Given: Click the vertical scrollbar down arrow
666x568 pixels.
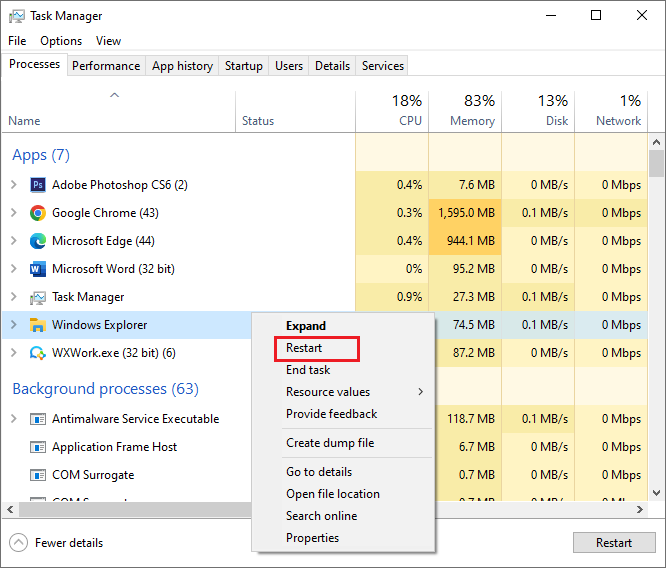Looking at the screenshot, I should [x=656, y=493].
